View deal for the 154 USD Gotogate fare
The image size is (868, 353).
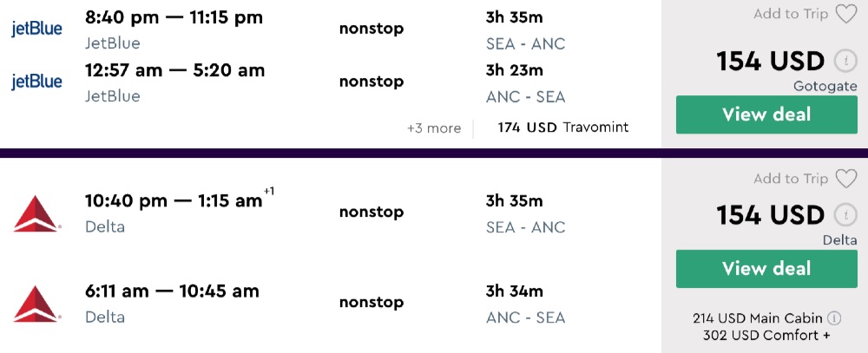pyautogui.click(x=766, y=114)
